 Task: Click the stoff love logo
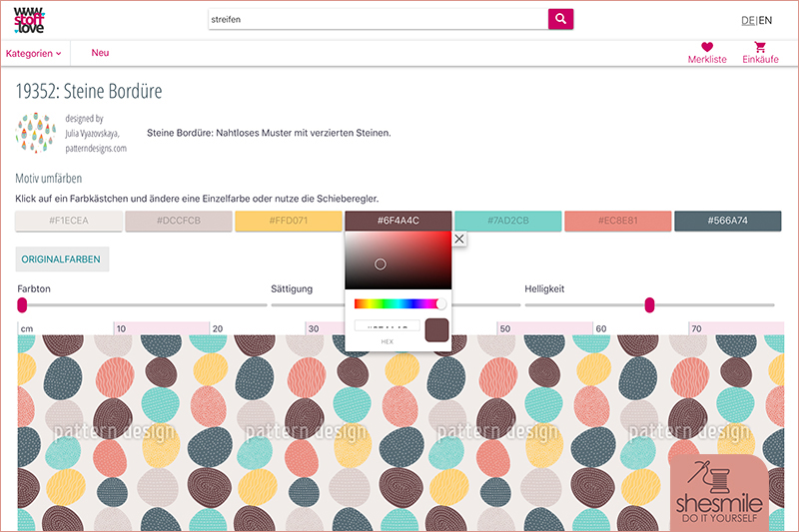click(29, 20)
